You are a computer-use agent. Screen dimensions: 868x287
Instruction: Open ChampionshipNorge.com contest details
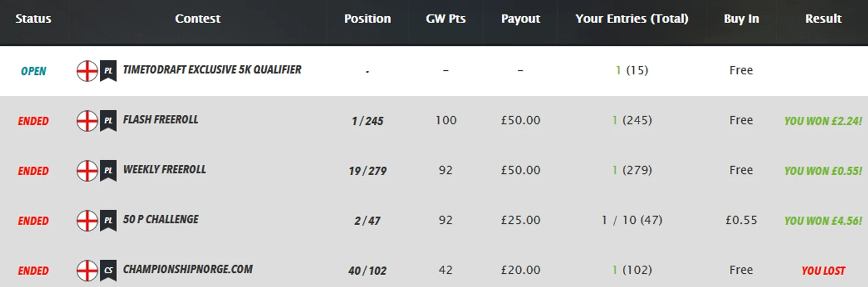click(x=188, y=270)
